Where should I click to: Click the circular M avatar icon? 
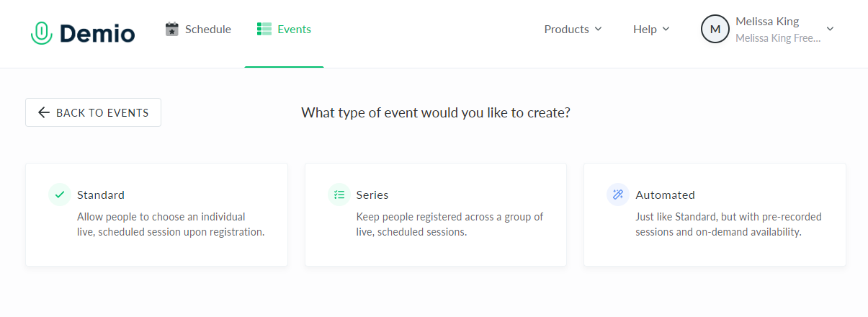click(x=715, y=30)
